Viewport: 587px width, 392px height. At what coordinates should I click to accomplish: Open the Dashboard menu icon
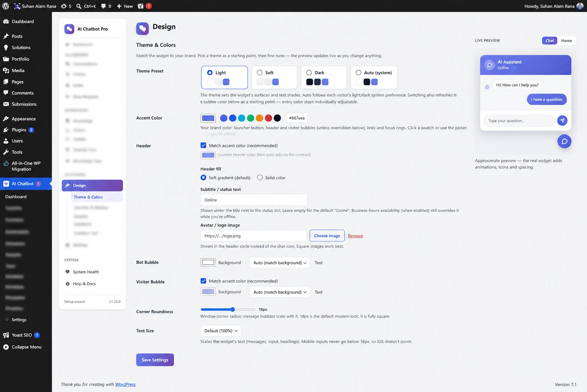[x=6, y=21]
